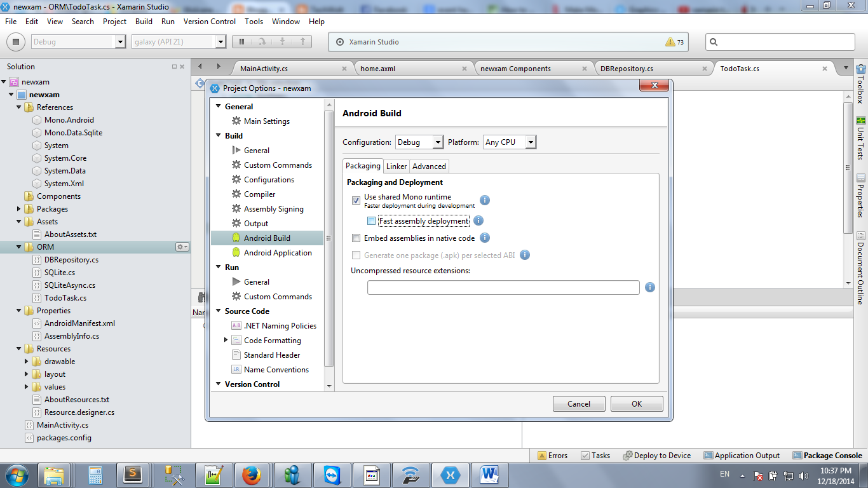Click the info icon beside Use shared Mono runtime
Viewport: 868px width, 488px height.
[484, 200]
